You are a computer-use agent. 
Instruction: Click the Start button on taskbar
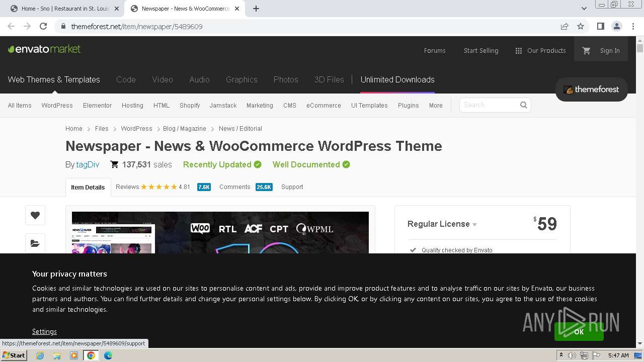(x=14, y=355)
